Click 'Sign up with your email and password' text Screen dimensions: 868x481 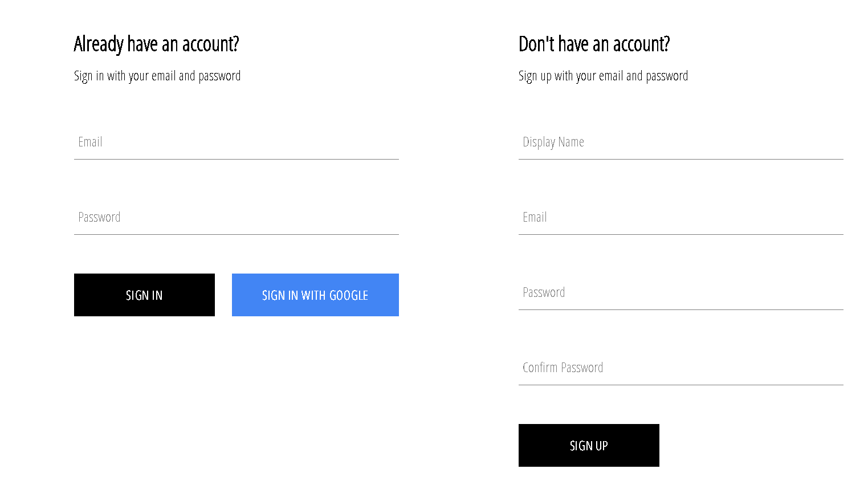click(x=603, y=75)
